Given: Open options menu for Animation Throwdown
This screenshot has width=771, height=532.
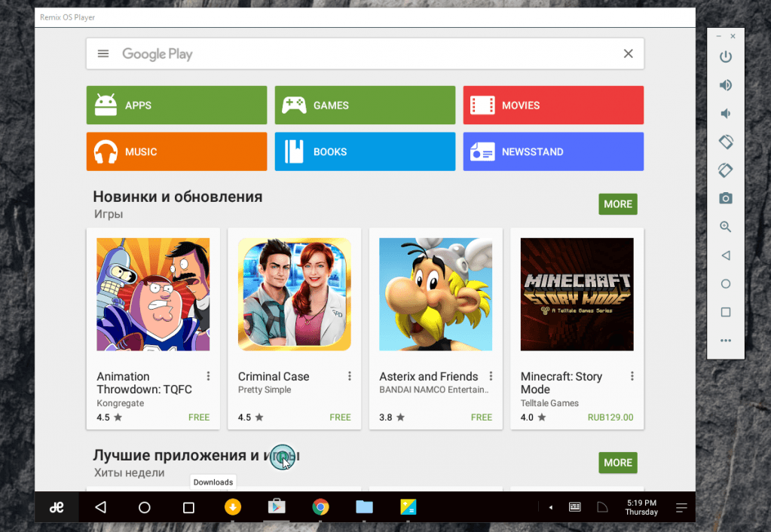Looking at the screenshot, I should pyautogui.click(x=209, y=376).
